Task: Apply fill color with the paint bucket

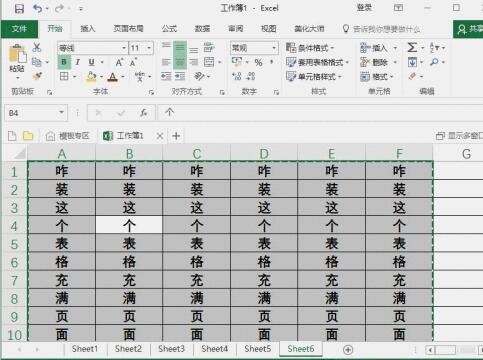Action: (x=91, y=77)
